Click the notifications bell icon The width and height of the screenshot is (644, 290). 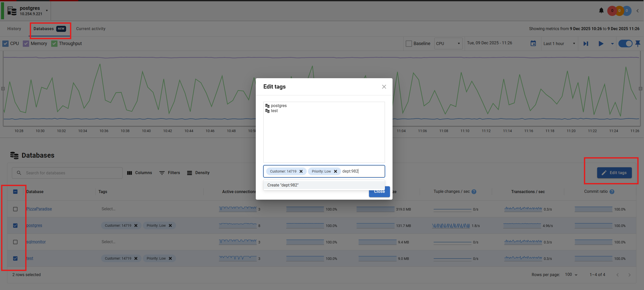pos(601,10)
